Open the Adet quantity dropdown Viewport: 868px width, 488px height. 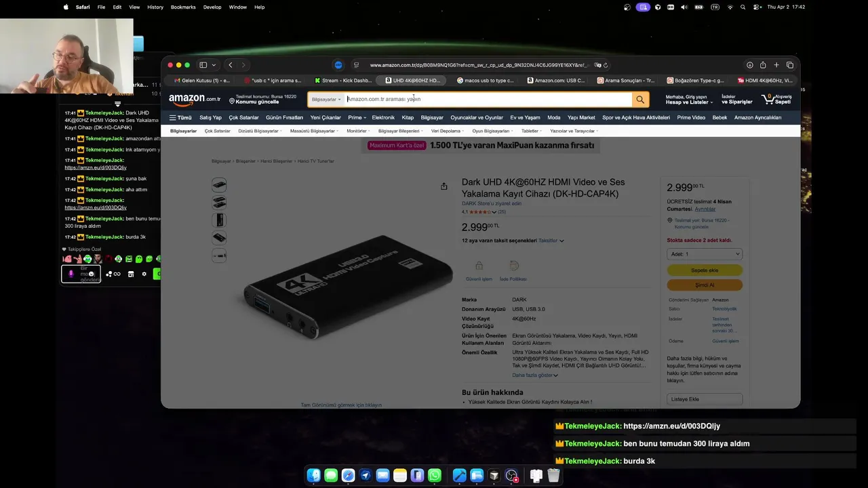click(705, 254)
